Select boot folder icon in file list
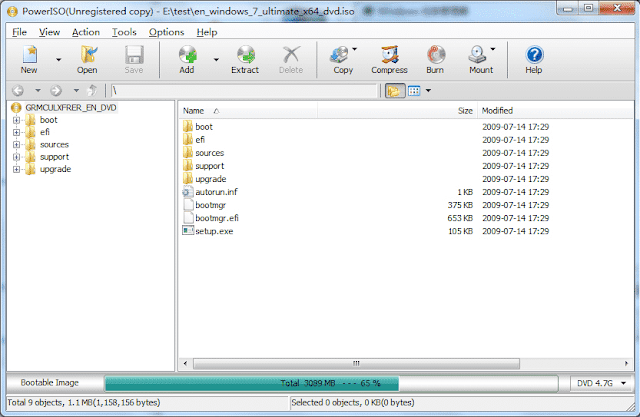The image size is (640, 417). point(188,126)
